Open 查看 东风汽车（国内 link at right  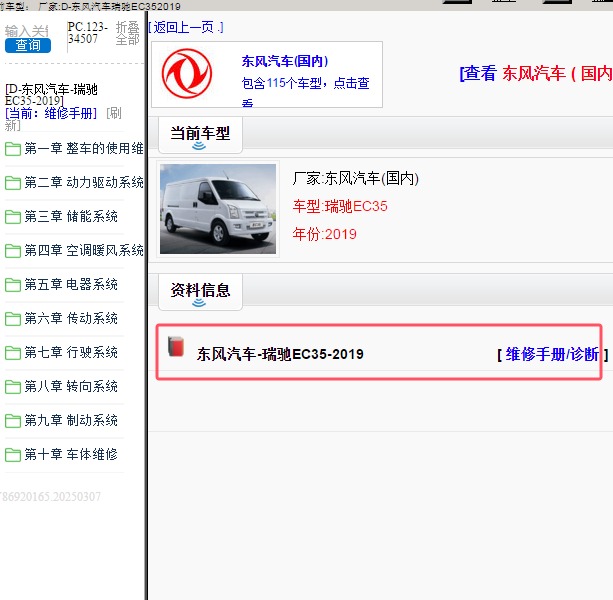coord(536,73)
